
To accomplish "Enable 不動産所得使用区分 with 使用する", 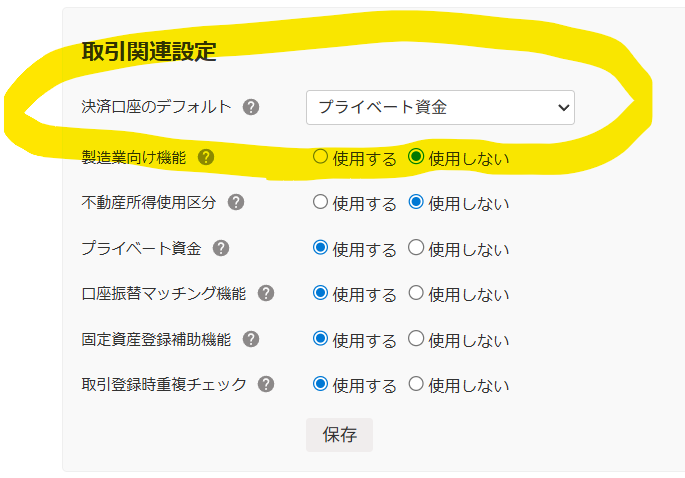I will 320,202.
